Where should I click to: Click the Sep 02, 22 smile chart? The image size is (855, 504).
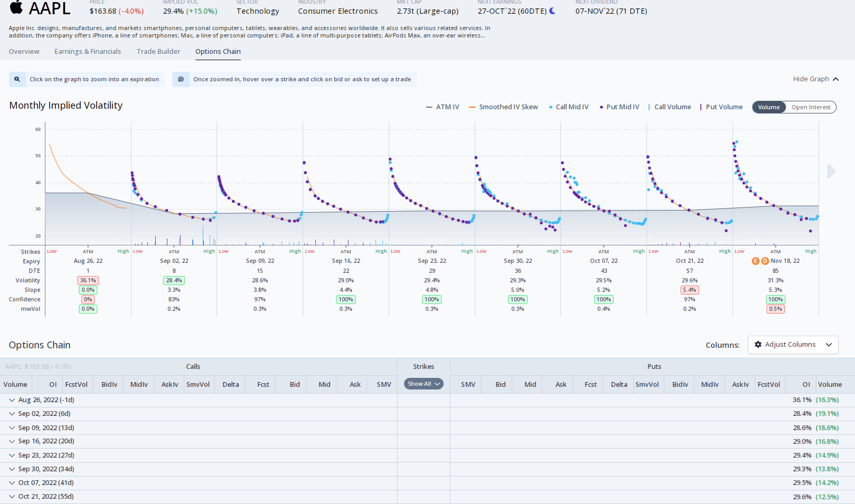pyautogui.click(x=174, y=185)
